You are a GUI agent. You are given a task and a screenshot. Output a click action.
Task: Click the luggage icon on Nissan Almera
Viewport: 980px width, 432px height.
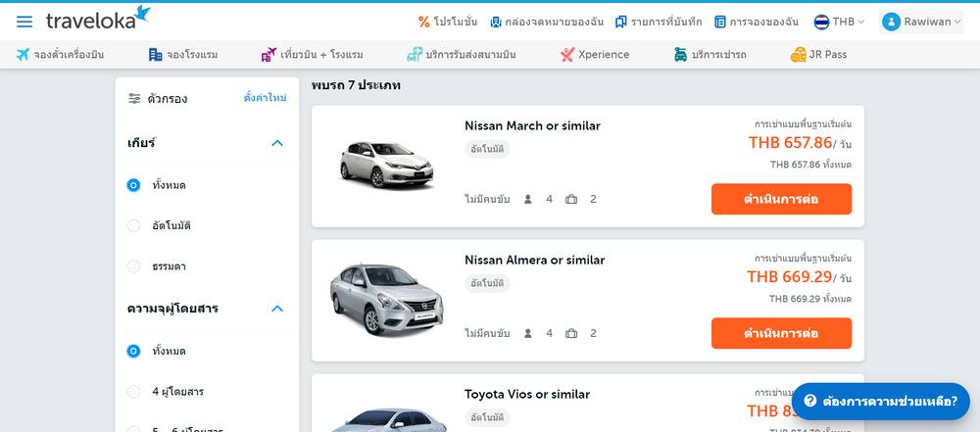[571, 334]
